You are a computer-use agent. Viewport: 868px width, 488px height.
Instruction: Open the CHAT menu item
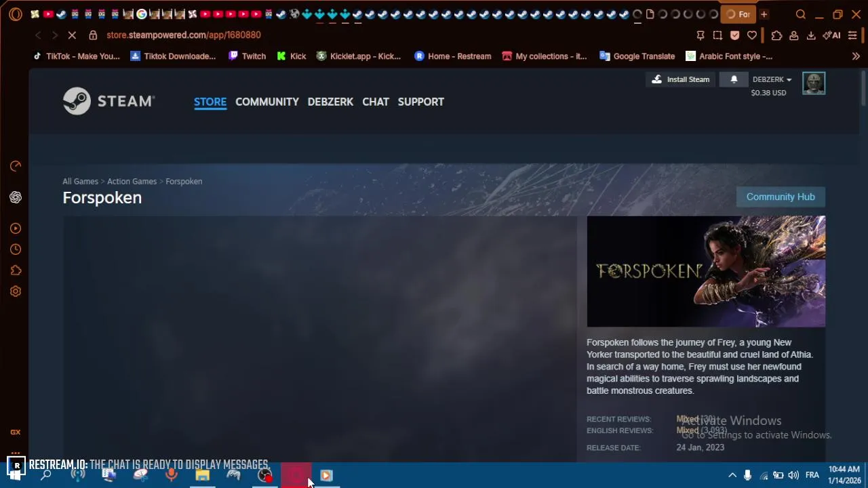click(x=376, y=102)
